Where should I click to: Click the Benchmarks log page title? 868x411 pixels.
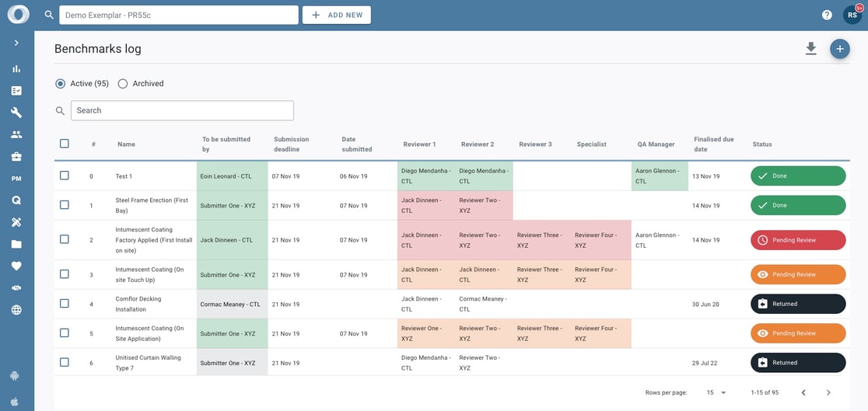pyautogui.click(x=98, y=49)
